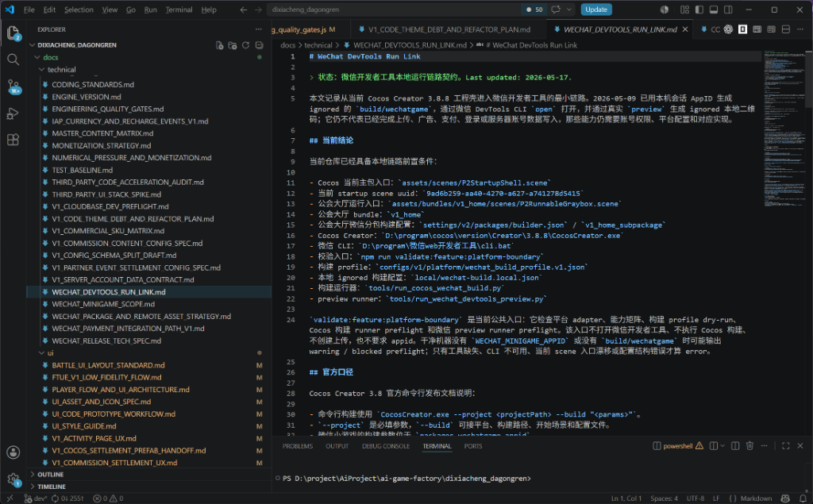Click New Folder icon in Explorer header
Image resolution: width=813 pixels, height=504 pixels.
(233, 45)
